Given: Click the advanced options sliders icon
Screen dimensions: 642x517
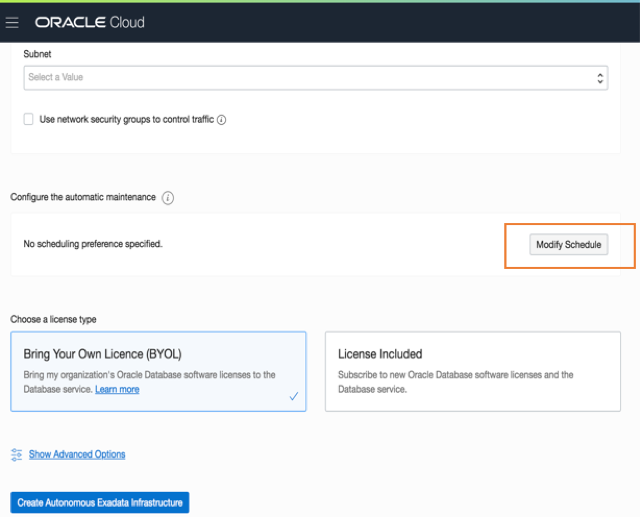Looking at the screenshot, I should 16,455.
